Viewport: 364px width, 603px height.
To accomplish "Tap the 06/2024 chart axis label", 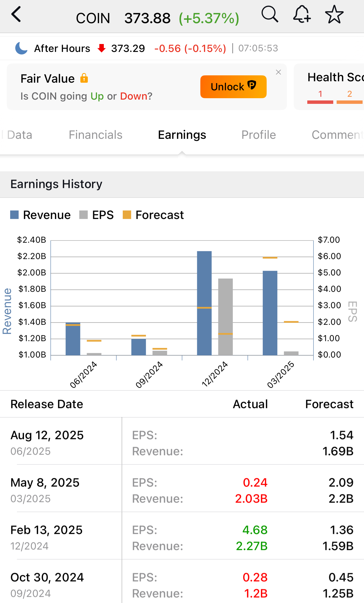I will (x=84, y=374).
